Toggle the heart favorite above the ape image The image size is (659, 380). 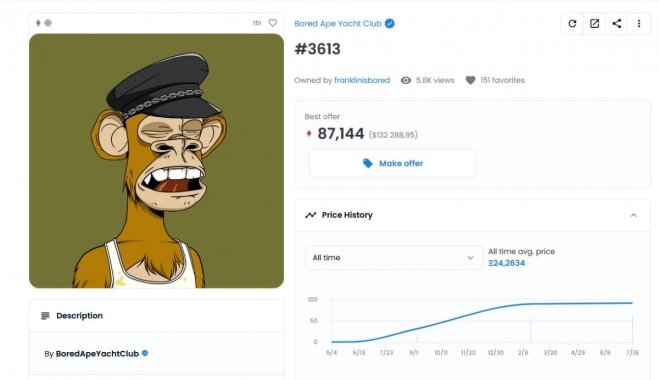(273, 23)
